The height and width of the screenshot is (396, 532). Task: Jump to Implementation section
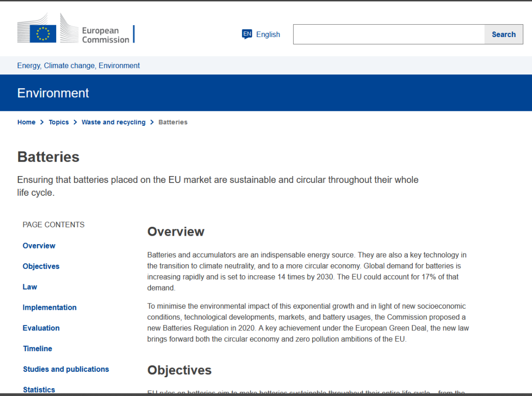[x=50, y=308]
